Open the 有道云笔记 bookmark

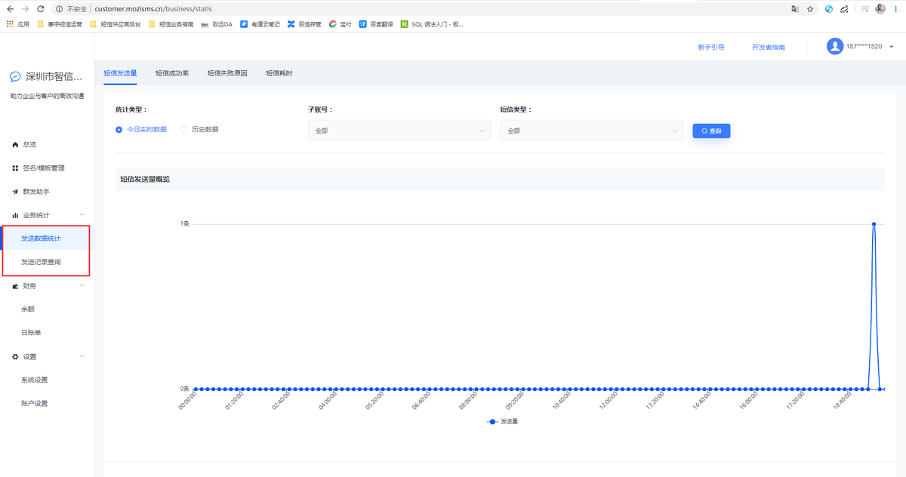coord(260,24)
